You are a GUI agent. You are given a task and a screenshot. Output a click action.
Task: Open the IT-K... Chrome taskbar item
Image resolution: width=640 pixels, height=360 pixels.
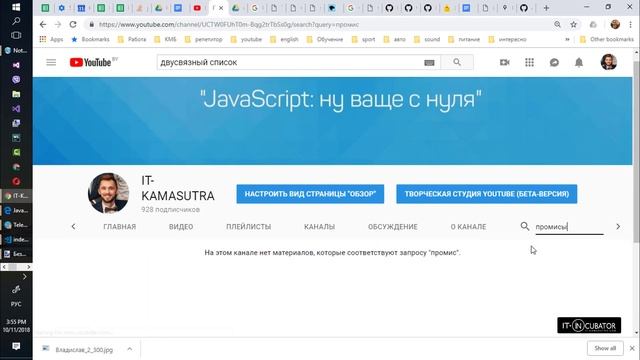point(16,196)
